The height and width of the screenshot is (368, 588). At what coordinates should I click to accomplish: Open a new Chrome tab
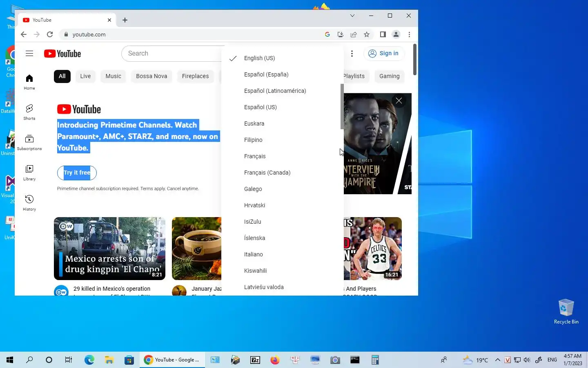(x=125, y=20)
